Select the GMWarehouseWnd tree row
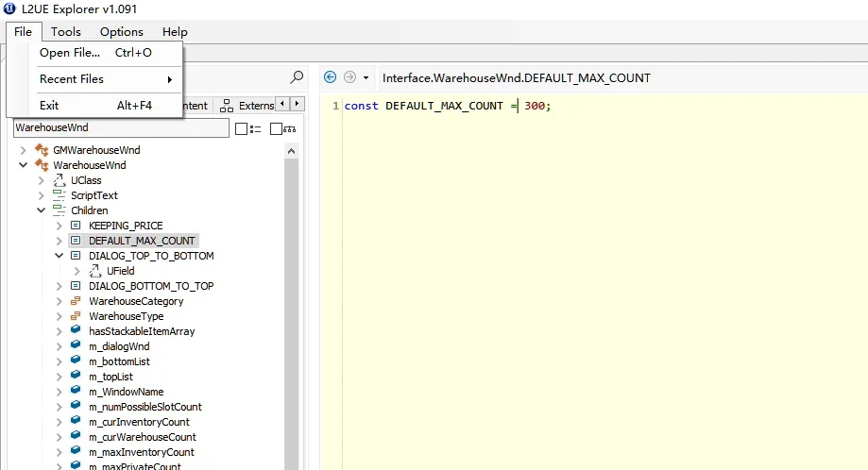The image size is (868, 470). pyautogui.click(x=96, y=150)
